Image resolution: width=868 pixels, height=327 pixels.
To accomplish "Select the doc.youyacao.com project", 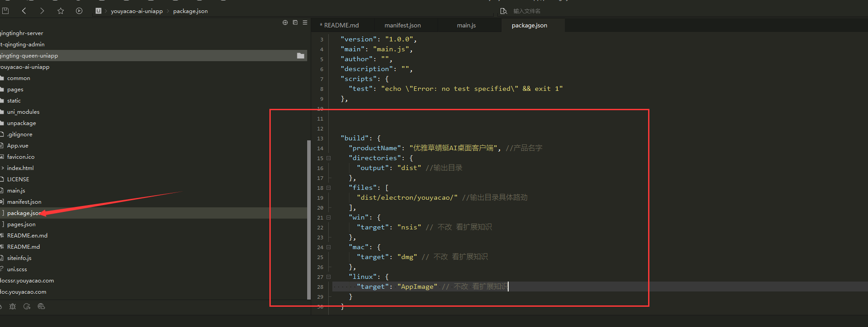I will click(x=23, y=292).
